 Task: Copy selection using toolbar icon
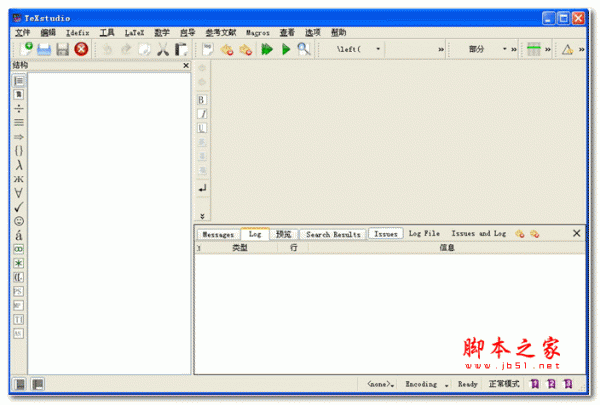coord(145,49)
